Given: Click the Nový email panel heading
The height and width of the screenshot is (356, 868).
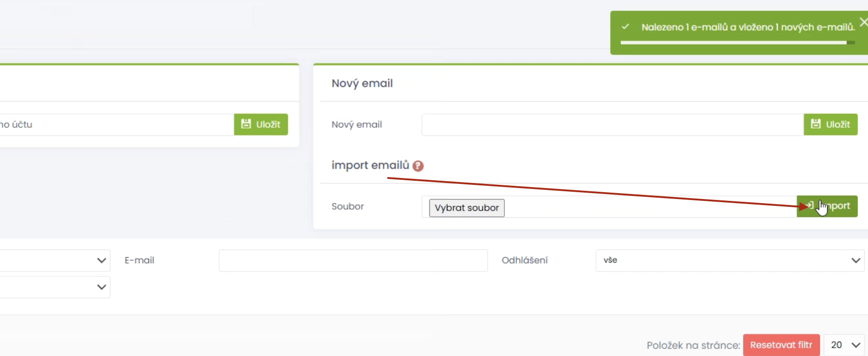Looking at the screenshot, I should pyautogui.click(x=362, y=83).
